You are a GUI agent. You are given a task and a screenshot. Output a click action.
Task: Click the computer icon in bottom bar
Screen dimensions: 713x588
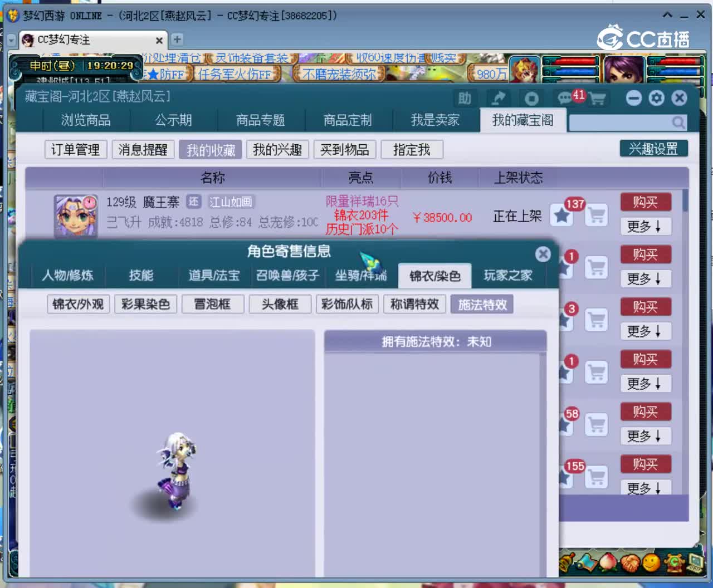[696, 562]
